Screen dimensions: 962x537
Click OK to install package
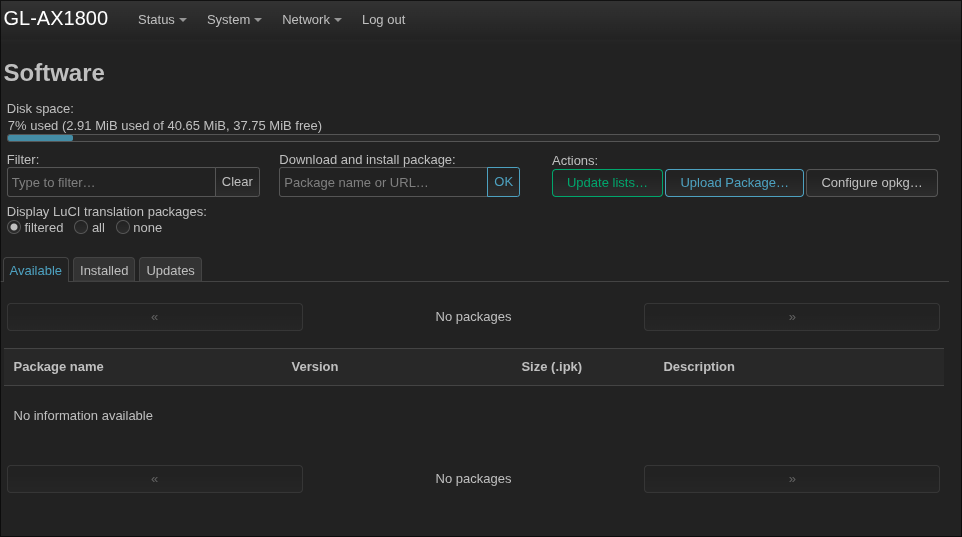[503, 182]
